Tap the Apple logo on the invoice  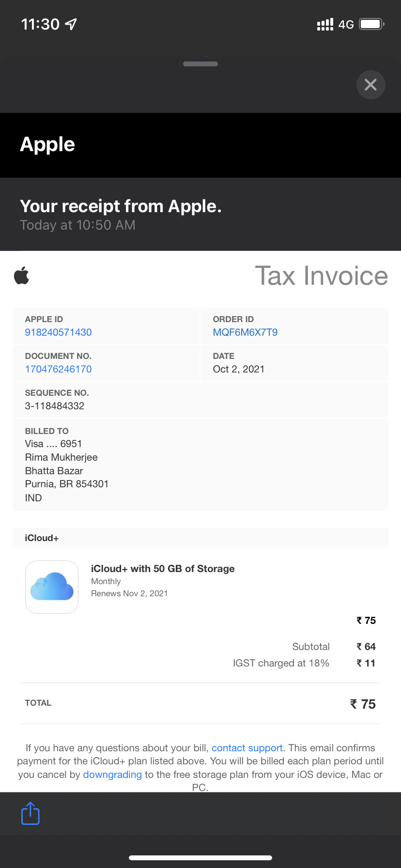point(22,276)
